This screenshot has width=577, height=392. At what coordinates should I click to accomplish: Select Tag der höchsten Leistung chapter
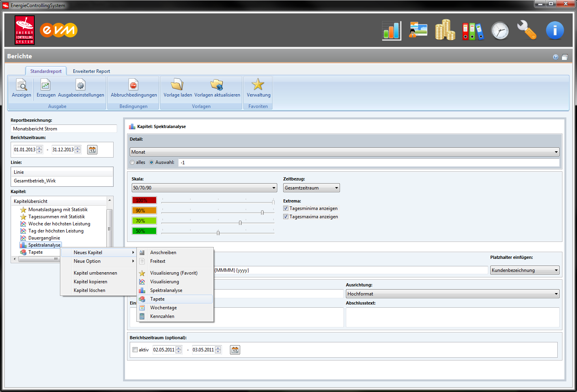point(56,231)
